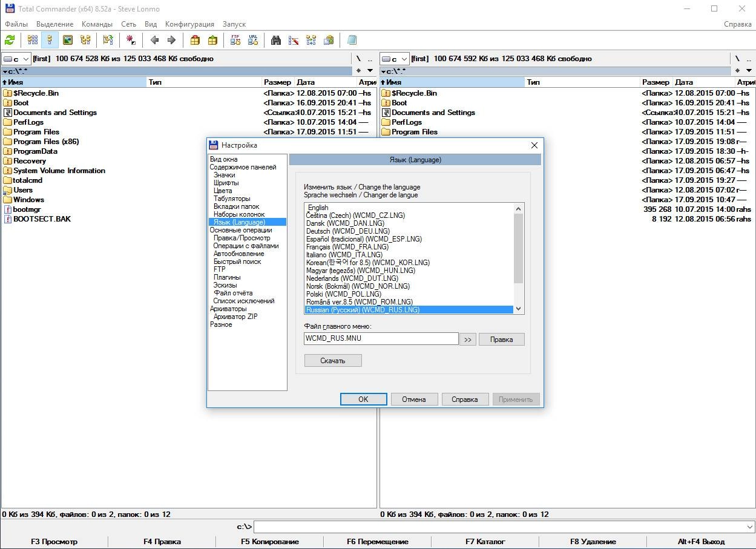
Task: Choose Deutsch (WCMD_DEU.LNG) in language list
Action: click(348, 231)
